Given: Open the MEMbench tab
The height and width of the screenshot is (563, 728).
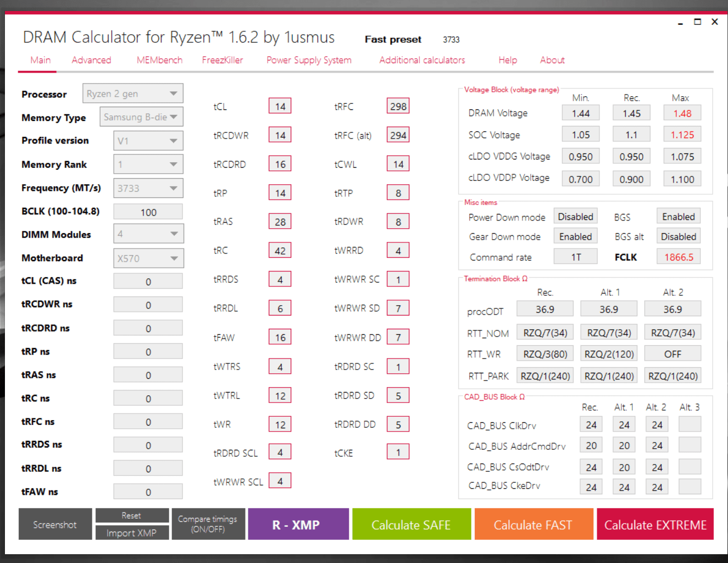Looking at the screenshot, I should 159,60.
